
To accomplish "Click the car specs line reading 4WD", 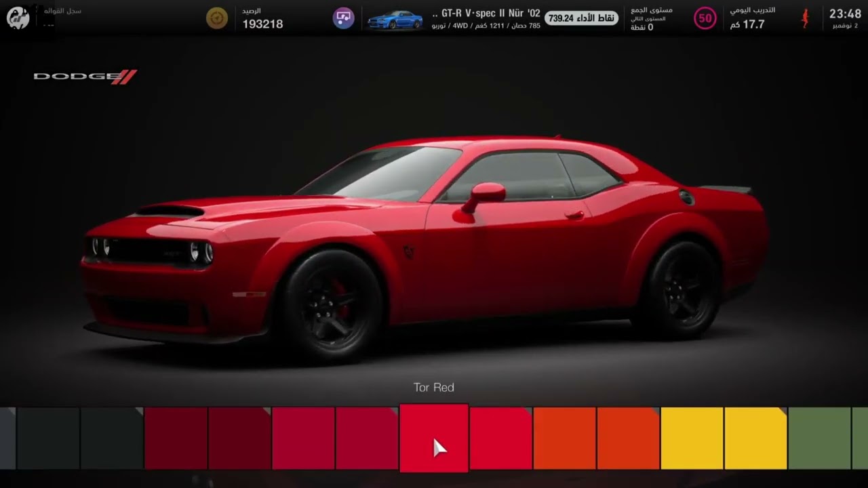I will 486,26.
